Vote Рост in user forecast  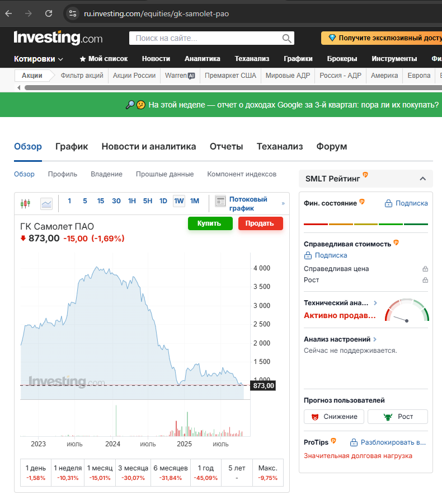coord(398,417)
